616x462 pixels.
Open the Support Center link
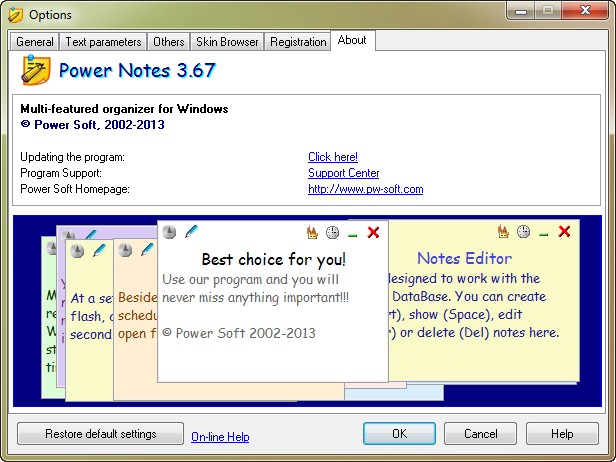[343, 173]
